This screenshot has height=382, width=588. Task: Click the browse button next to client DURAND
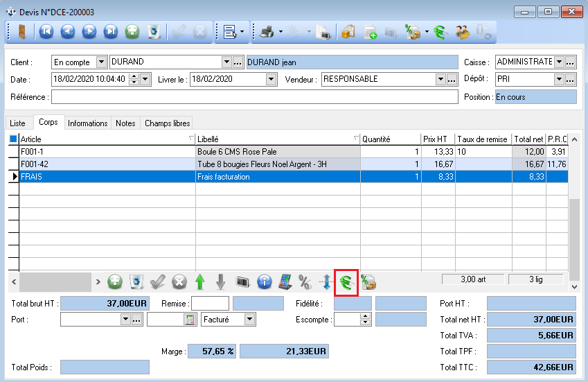click(238, 62)
